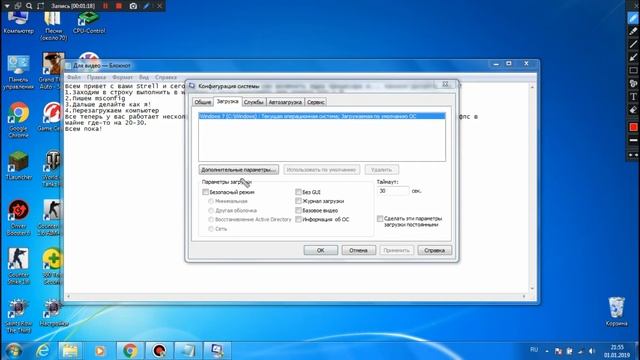Select the pen tool in the drawing panel

click(633, 18)
